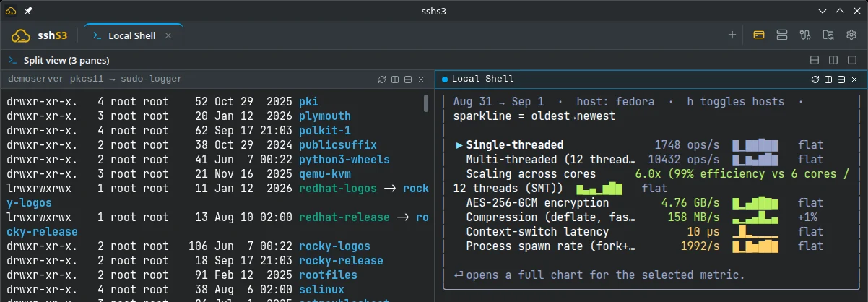Click the AES-256-GCM sparkline chart
The height and width of the screenshot is (302, 868).
(755, 203)
